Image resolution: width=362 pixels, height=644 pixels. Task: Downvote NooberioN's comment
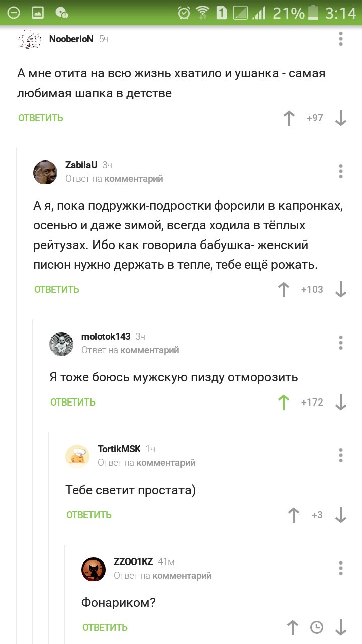pyautogui.click(x=341, y=118)
